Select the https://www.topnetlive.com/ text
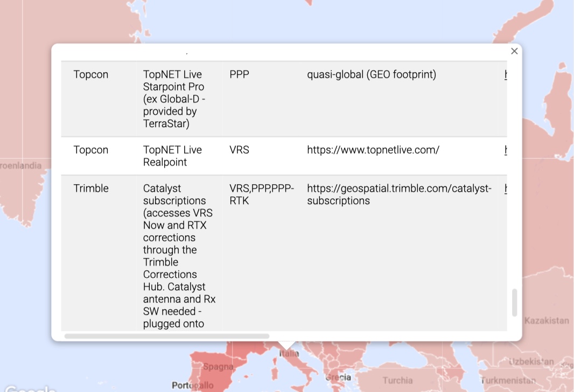Viewport: 574px width, 392px height. [373, 150]
